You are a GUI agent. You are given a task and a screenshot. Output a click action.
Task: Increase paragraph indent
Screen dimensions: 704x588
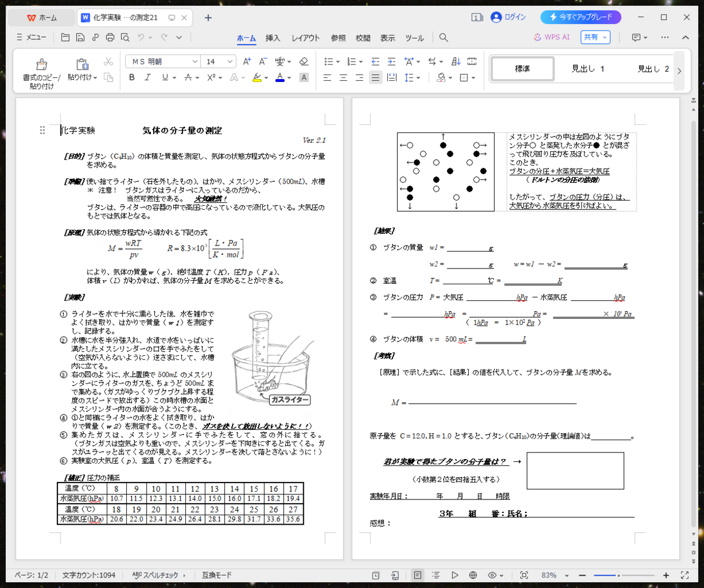[x=391, y=61]
